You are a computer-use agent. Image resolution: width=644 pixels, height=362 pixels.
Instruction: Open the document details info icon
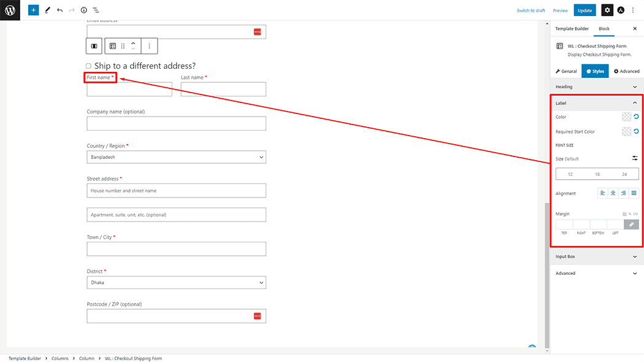click(x=84, y=10)
